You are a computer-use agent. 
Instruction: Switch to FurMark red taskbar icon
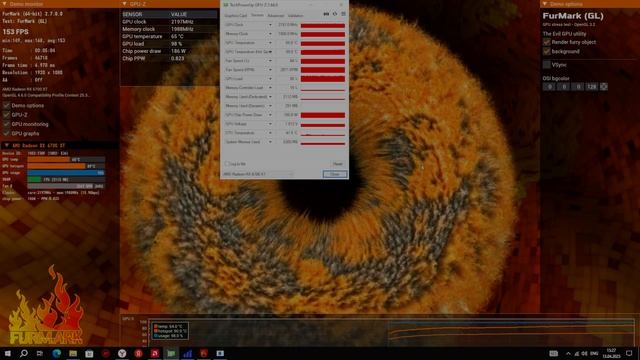pyautogui.click(x=204, y=353)
